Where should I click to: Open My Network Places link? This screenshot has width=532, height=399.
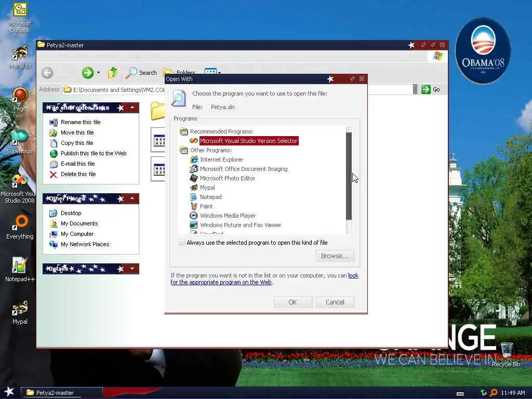click(85, 244)
